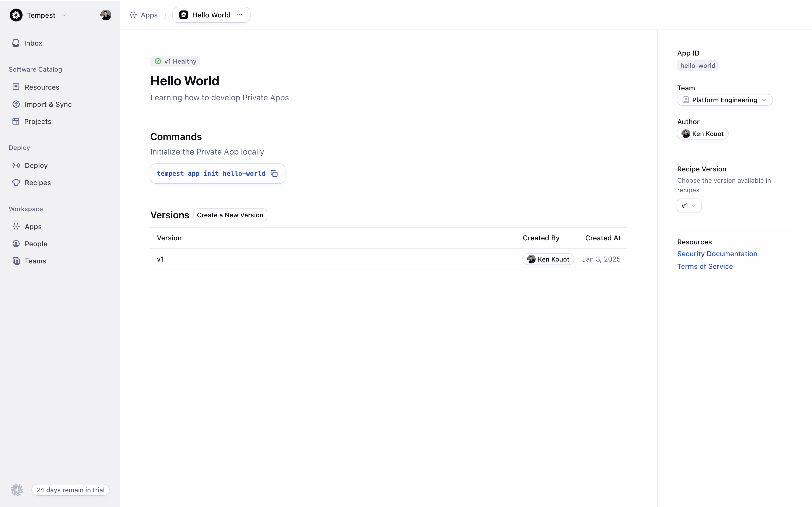The height and width of the screenshot is (507, 812).
Task: Open the Projects section
Action: click(38, 121)
